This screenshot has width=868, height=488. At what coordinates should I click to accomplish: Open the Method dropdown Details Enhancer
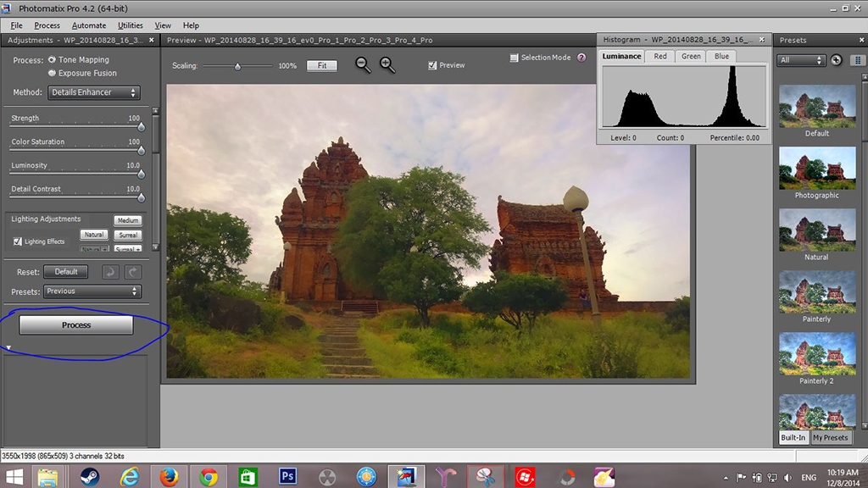(93, 92)
